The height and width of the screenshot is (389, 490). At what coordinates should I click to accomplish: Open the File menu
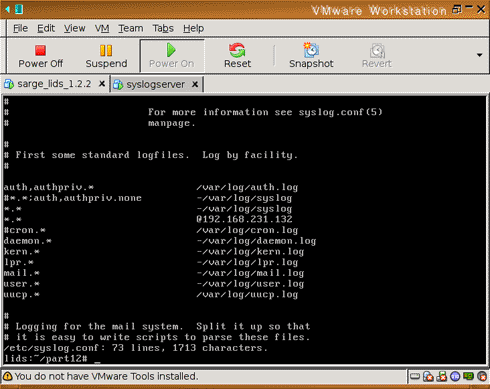click(20, 28)
